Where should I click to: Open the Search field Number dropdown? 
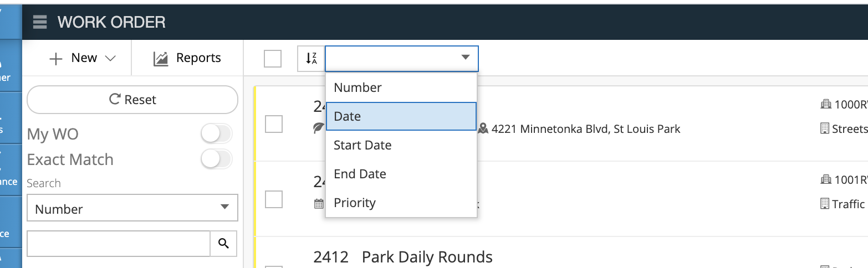[x=132, y=208]
